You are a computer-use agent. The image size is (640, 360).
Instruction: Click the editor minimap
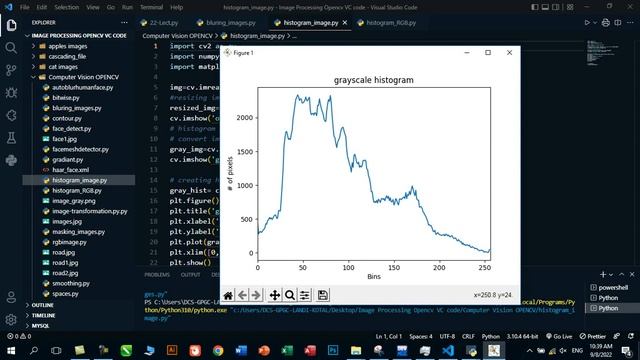coord(603,52)
